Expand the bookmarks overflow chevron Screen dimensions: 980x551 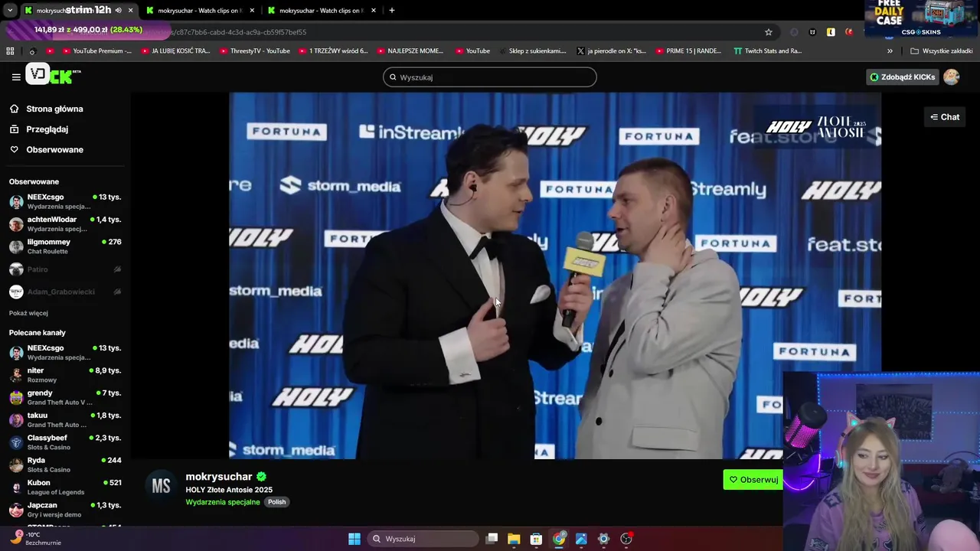pos(890,51)
